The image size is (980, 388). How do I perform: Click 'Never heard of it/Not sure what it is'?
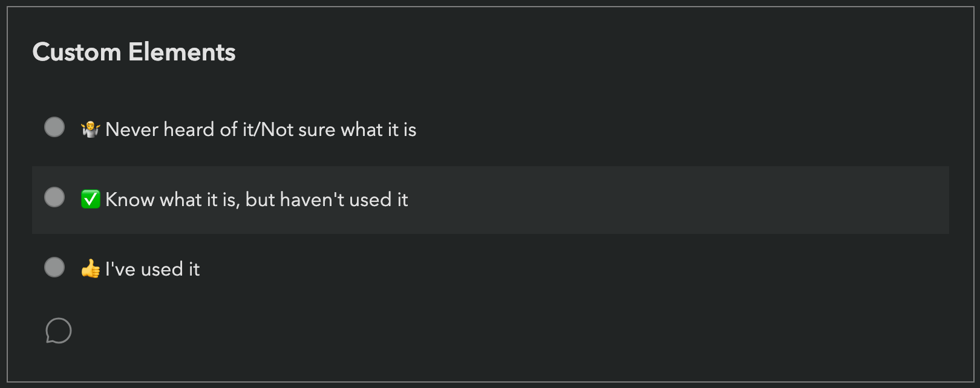click(260, 129)
